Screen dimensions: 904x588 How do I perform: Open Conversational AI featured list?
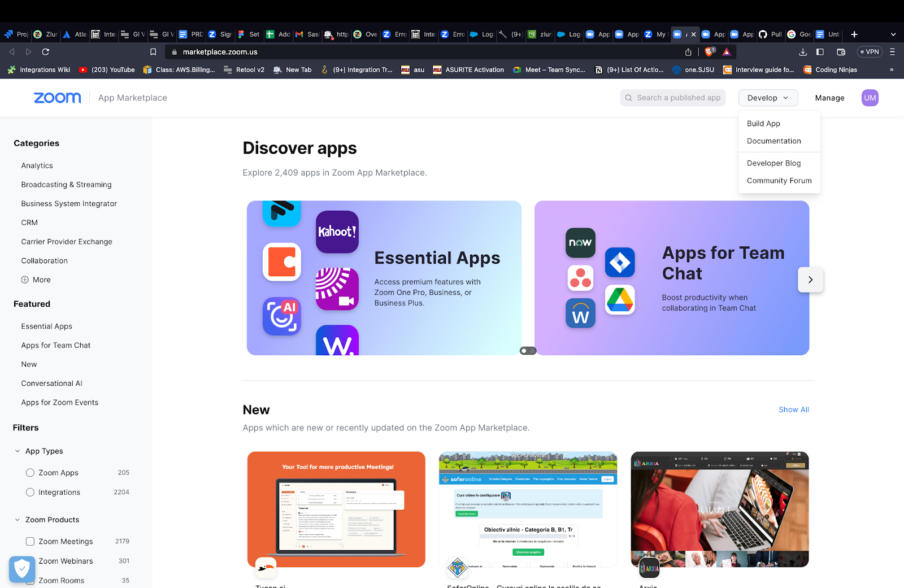point(51,384)
